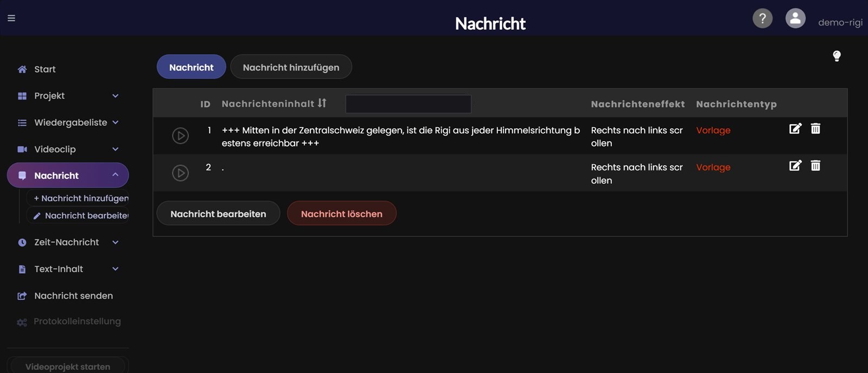Viewport: 868px width, 373px height.
Task: Delete the message with ID 1
Action: (x=815, y=128)
